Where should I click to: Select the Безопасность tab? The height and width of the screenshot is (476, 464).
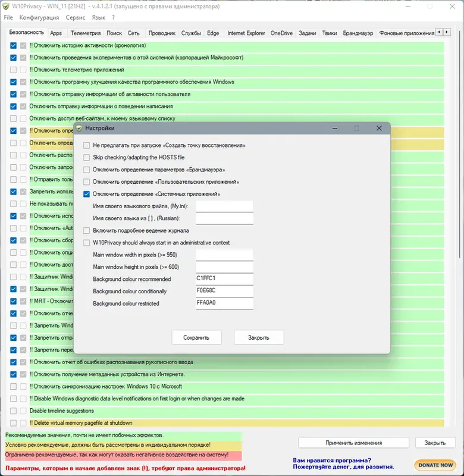(26, 32)
